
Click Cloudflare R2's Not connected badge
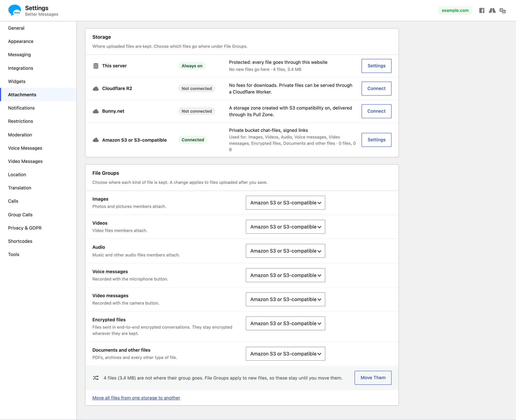click(x=197, y=89)
